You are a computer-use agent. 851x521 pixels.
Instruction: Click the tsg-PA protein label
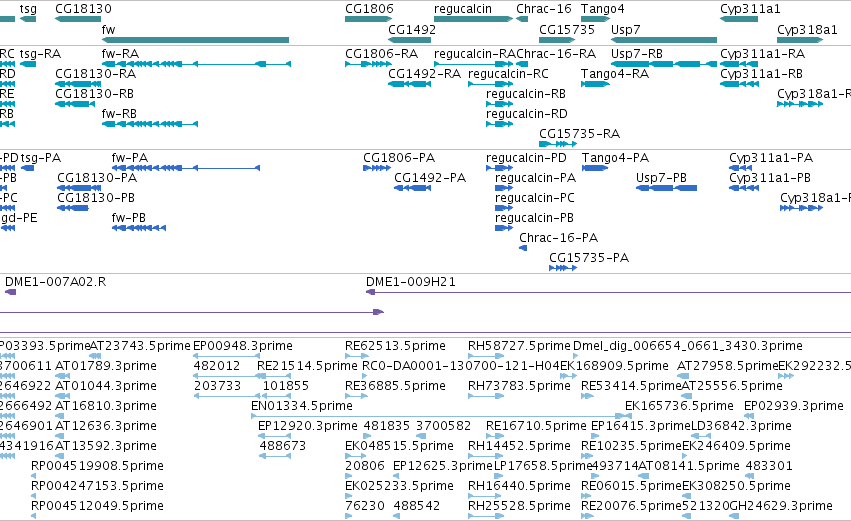click(x=41, y=158)
